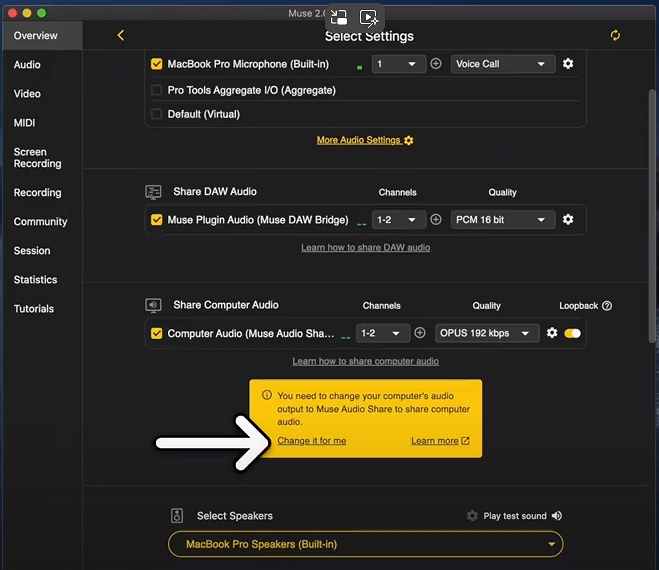
Task: Click the Loopback column label
Action: pyautogui.click(x=578, y=306)
